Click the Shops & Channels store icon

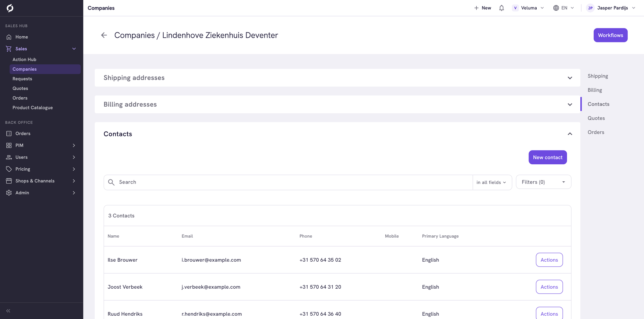9,181
